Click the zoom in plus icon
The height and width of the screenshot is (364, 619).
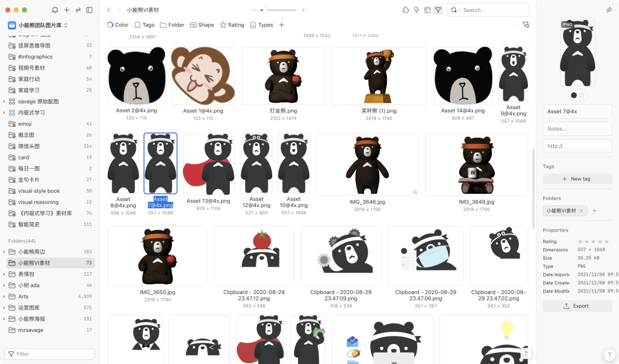303,10
